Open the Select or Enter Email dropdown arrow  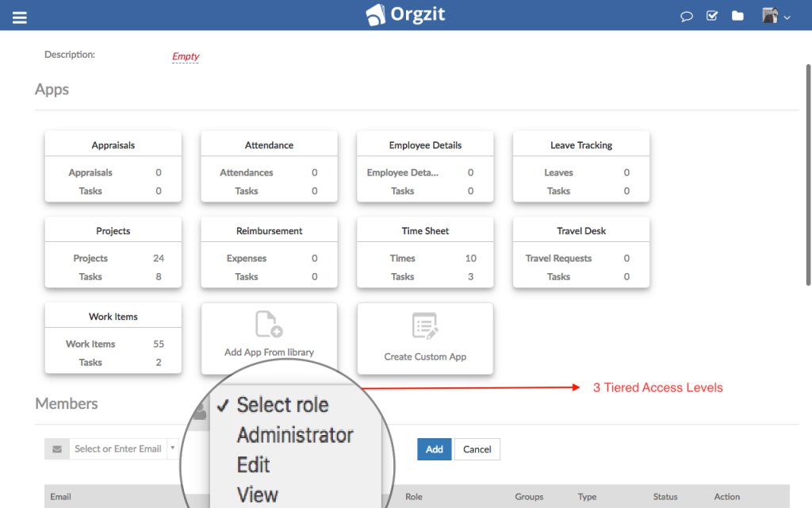(172, 448)
